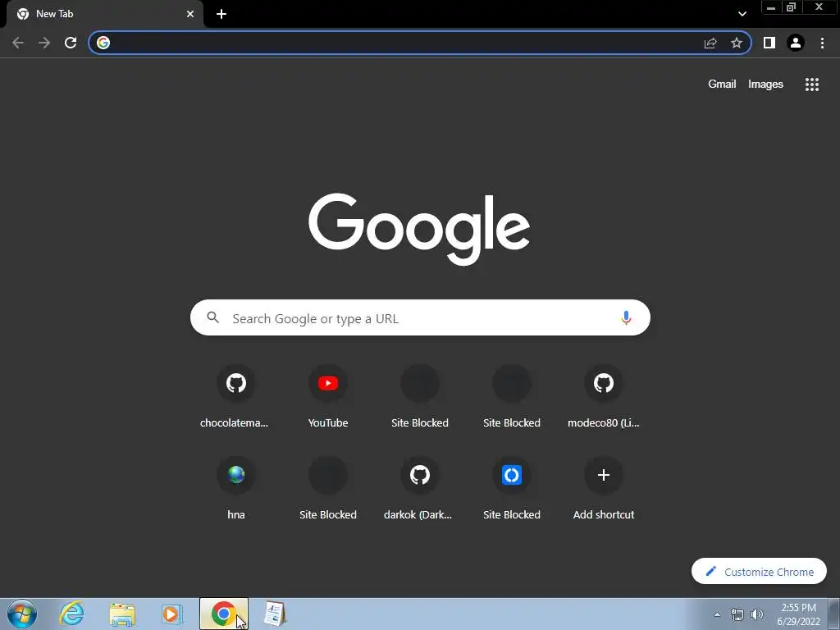
Task: Reload the page with refresh icon
Action: pyautogui.click(x=71, y=43)
